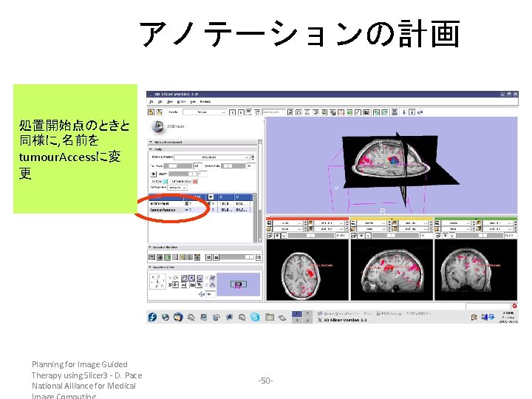532x399 pixels.
Task: Toggle eye visibility in green slice viewer
Action: (446, 236)
